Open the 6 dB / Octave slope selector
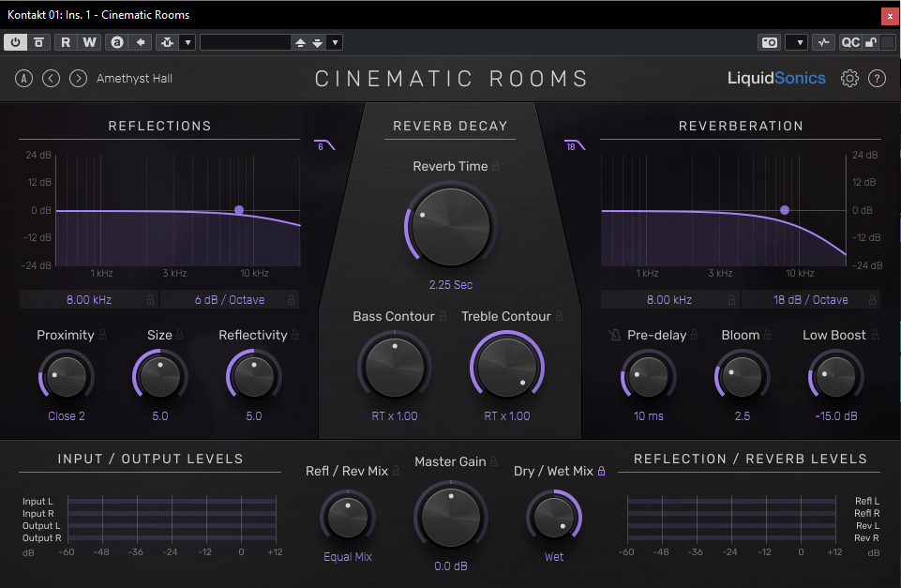Image resolution: width=901 pixels, height=588 pixels. coord(230,300)
